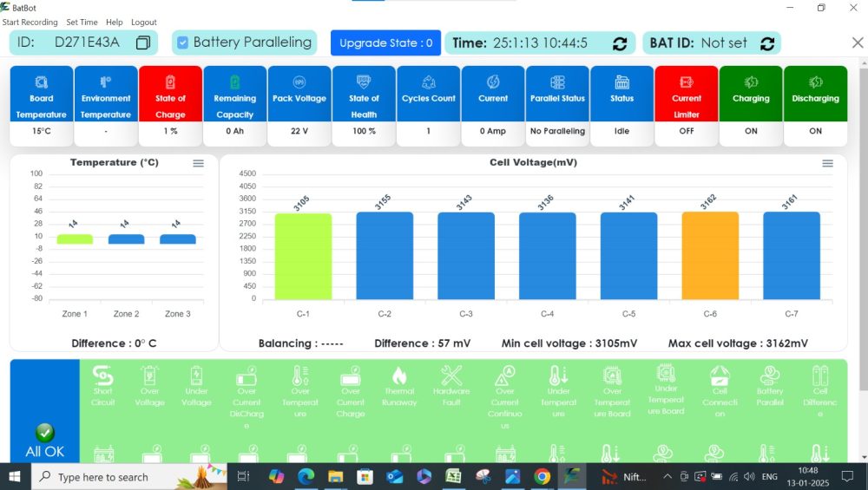The height and width of the screenshot is (490, 868).
Task: Click the State of Charge battery icon
Action: (170, 82)
